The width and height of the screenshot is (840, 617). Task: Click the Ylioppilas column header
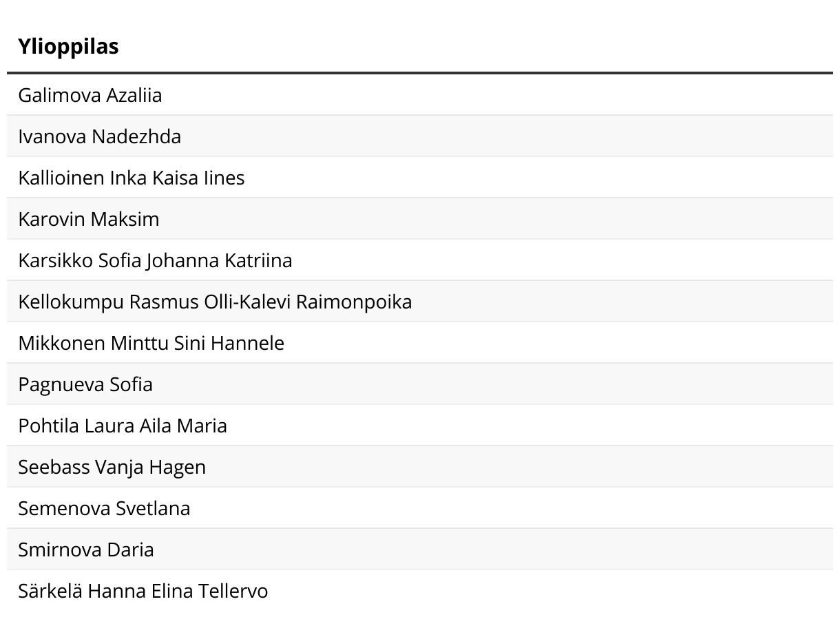[68, 46]
